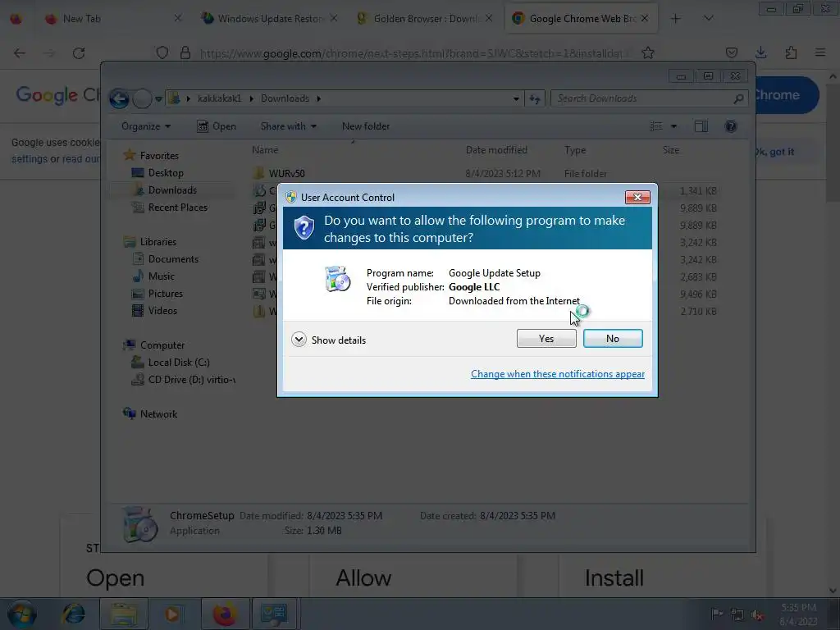Click Downloads in the Explorer address bar
Image resolution: width=840 pixels, height=630 pixels.
[x=285, y=98]
